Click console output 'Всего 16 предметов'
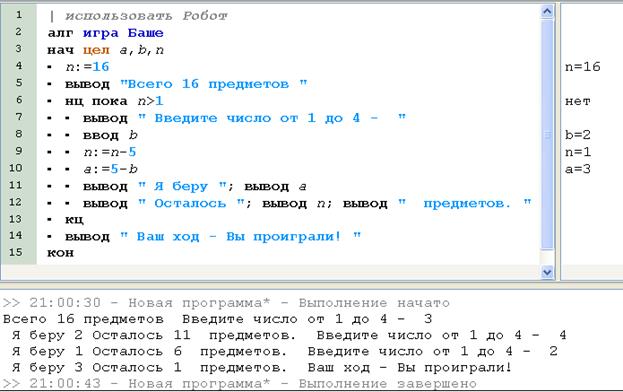Screen dimensions: 623x392 (x=83, y=319)
